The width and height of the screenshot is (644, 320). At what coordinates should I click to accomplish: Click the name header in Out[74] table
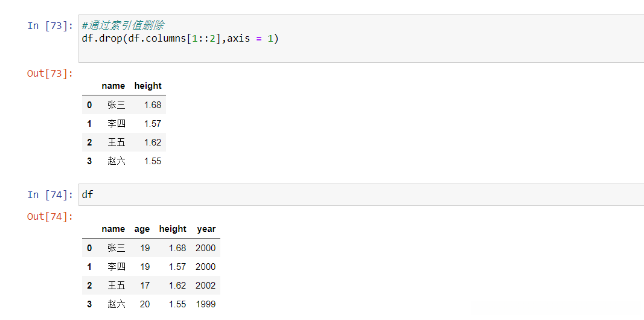[113, 229]
